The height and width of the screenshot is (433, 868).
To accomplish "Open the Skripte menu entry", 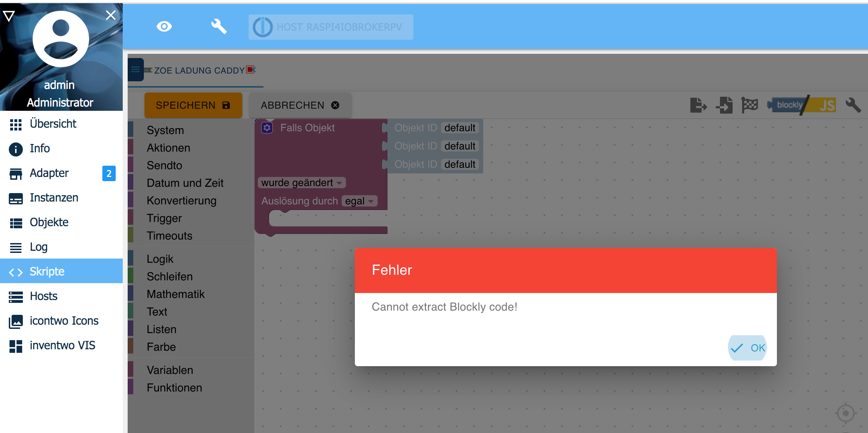I will [x=46, y=271].
